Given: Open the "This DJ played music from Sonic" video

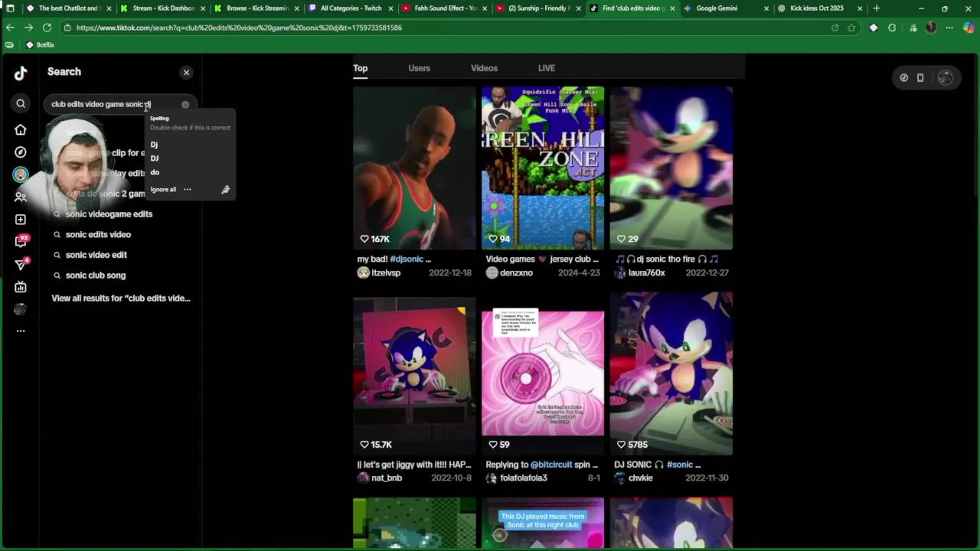Looking at the screenshot, I should [x=543, y=523].
